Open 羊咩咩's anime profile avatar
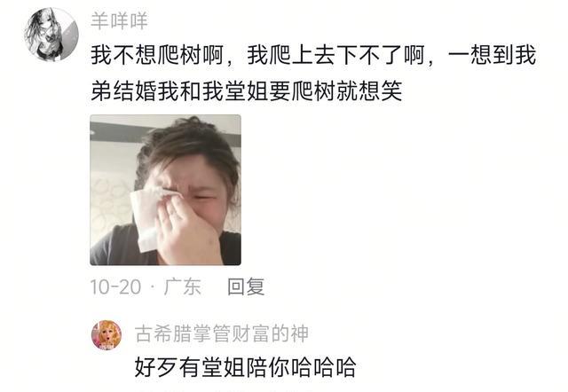The width and height of the screenshot is (568, 392). pyautogui.click(x=51, y=35)
